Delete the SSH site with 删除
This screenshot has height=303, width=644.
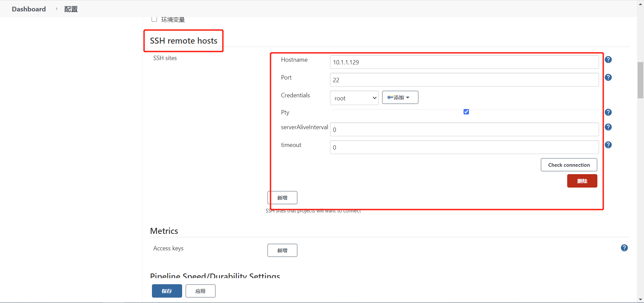click(x=582, y=181)
